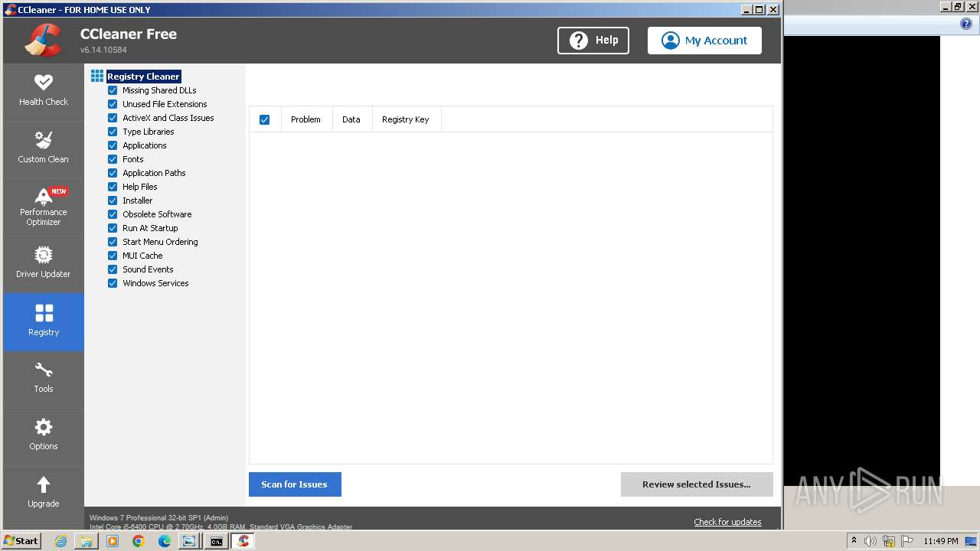This screenshot has width=980, height=551.
Task: Uncheck Type Libraries
Action: tap(113, 132)
